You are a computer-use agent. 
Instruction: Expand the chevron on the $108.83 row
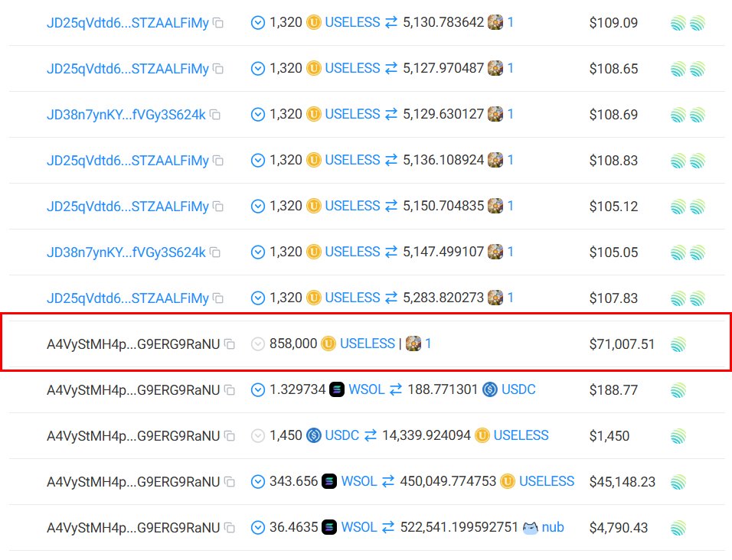click(258, 161)
